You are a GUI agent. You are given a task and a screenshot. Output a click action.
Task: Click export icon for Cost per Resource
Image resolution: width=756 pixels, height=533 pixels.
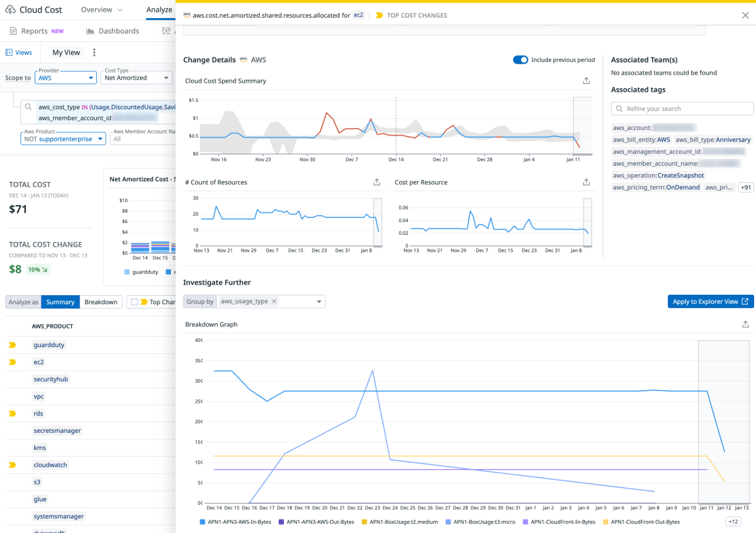point(586,182)
